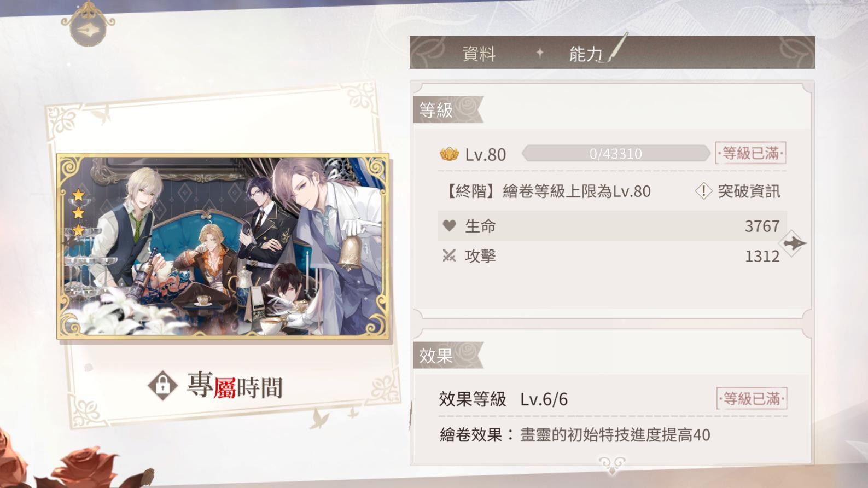
Task: Tap the 效果等級 Lv.6/6 label
Action: click(503, 399)
